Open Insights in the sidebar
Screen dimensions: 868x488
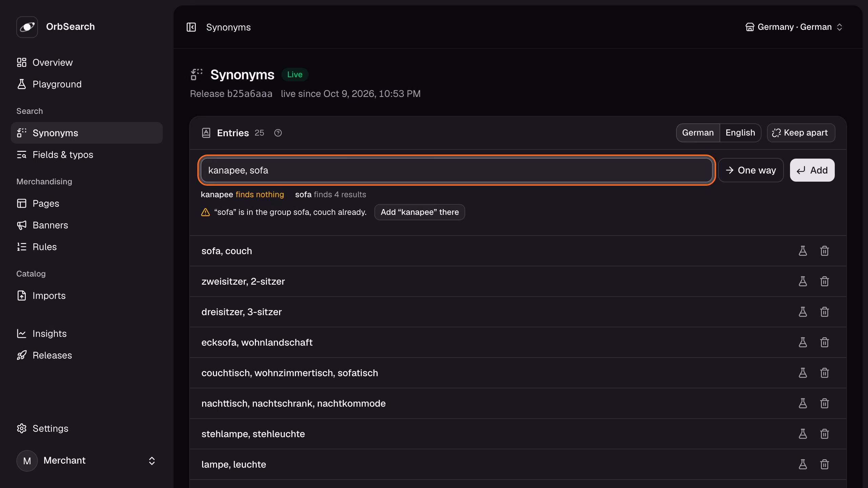pyautogui.click(x=87, y=333)
